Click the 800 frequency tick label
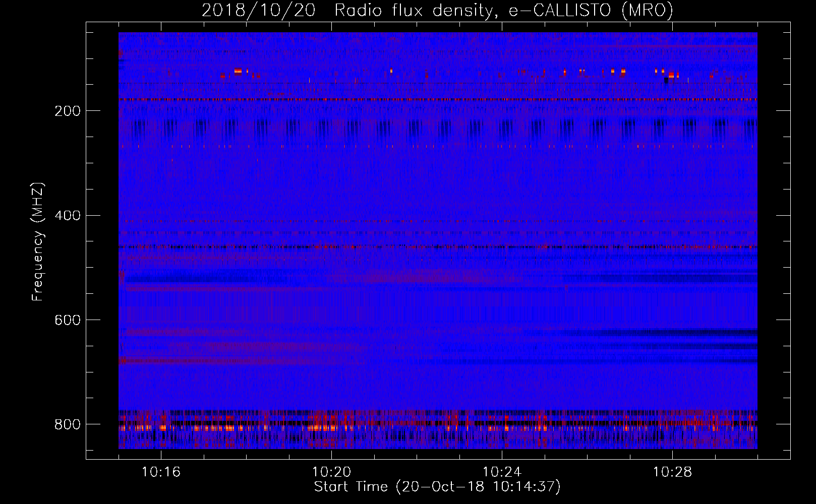816x504 pixels. pyautogui.click(x=68, y=425)
